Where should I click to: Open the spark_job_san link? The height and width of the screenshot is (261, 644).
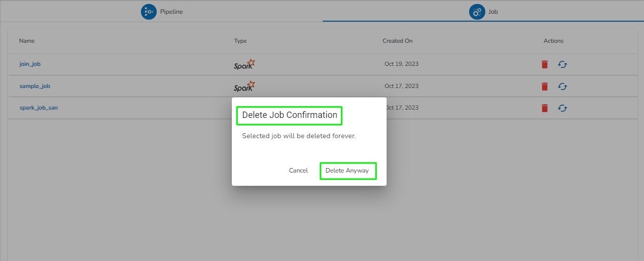click(x=38, y=108)
